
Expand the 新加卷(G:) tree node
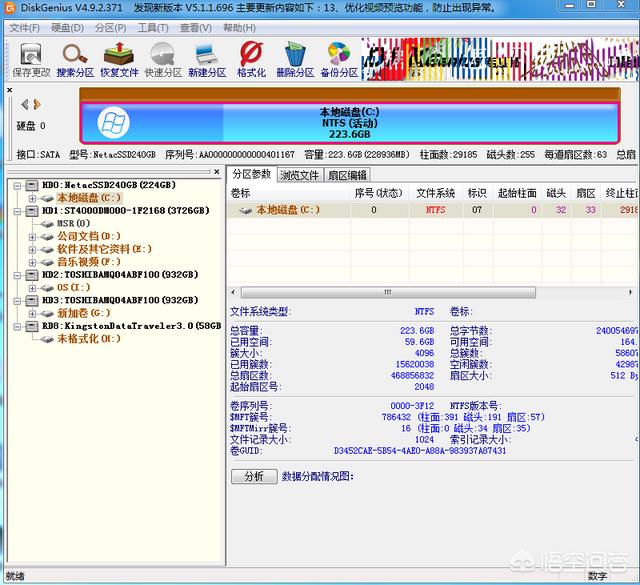click(x=32, y=314)
